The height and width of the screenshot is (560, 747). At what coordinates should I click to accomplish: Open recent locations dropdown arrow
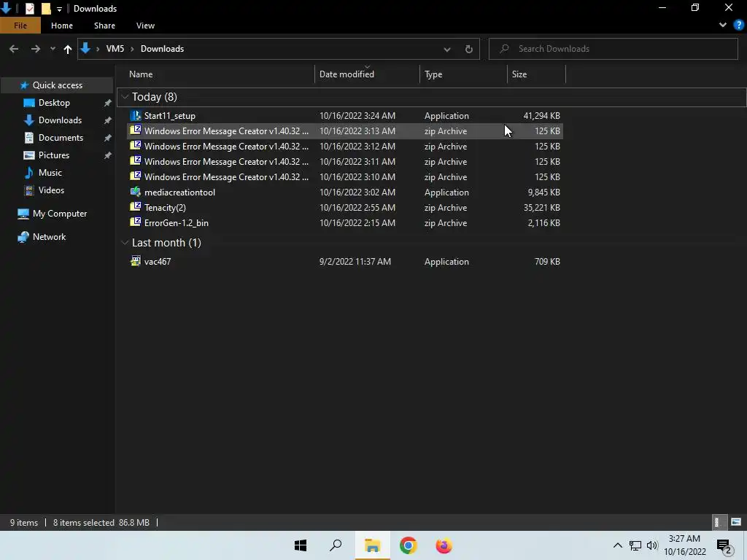(x=53, y=49)
